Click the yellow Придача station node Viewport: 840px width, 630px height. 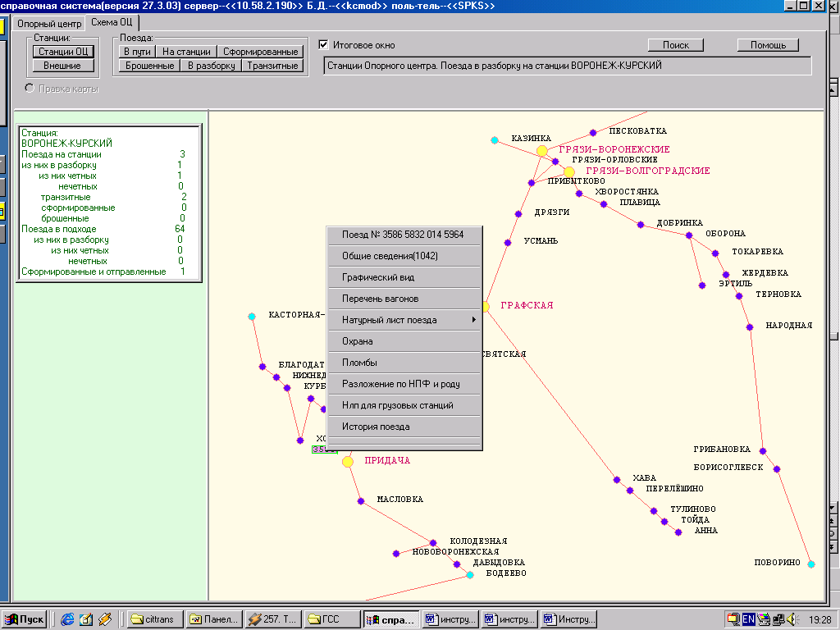348,461
